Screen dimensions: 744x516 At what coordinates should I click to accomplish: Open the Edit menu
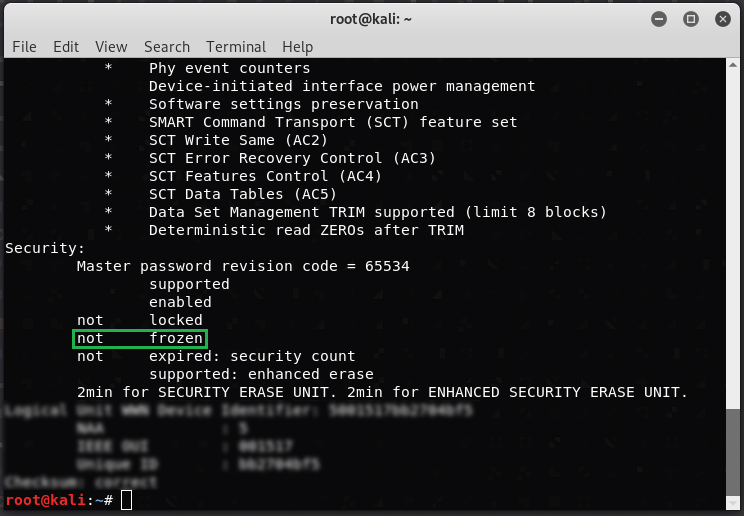pyautogui.click(x=66, y=47)
